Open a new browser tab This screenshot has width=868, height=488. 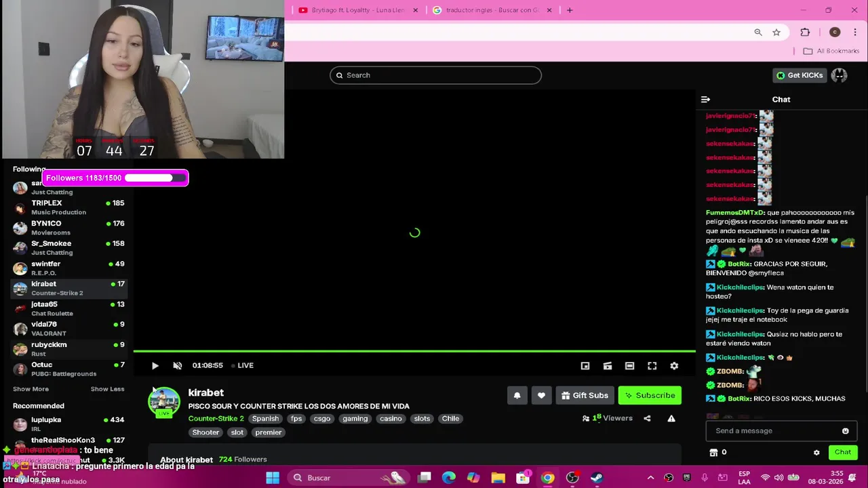570,10
